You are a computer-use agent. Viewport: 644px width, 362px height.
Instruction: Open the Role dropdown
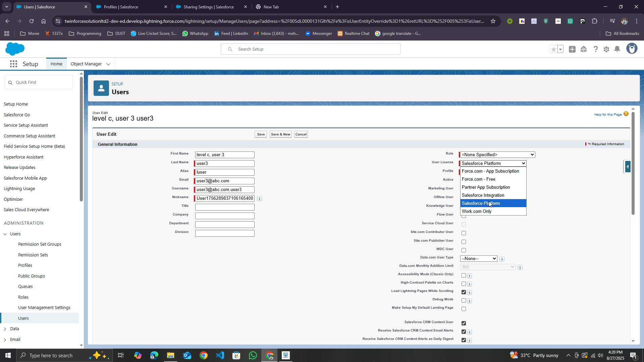pos(497,155)
